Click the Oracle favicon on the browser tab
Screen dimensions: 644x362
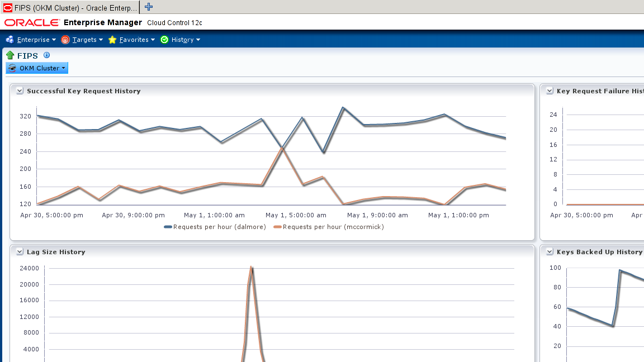tap(8, 7)
